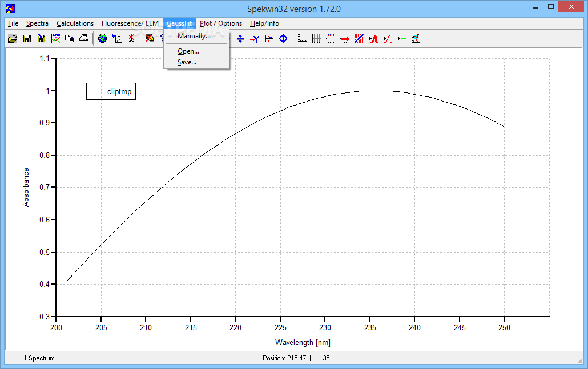Image resolution: width=588 pixels, height=369 pixels.
Task: Open the Fluorescence/ EEM menu
Action: click(x=130, y=23)
